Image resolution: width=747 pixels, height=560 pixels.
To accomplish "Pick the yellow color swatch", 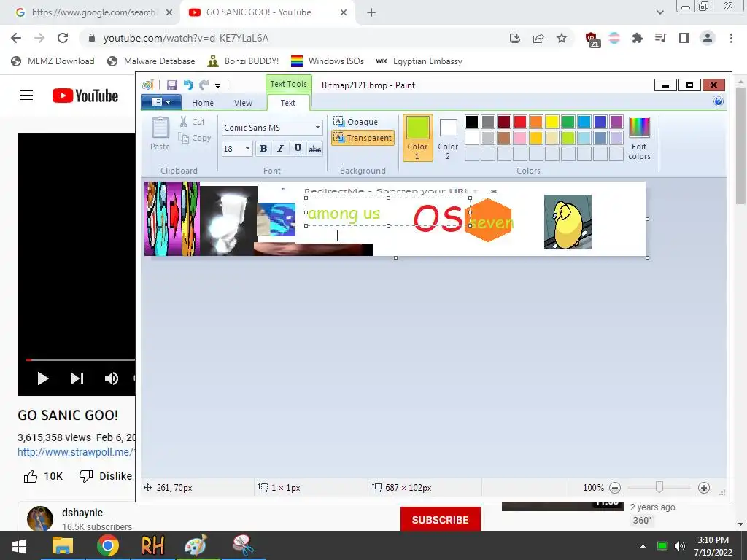I will 551,122.
